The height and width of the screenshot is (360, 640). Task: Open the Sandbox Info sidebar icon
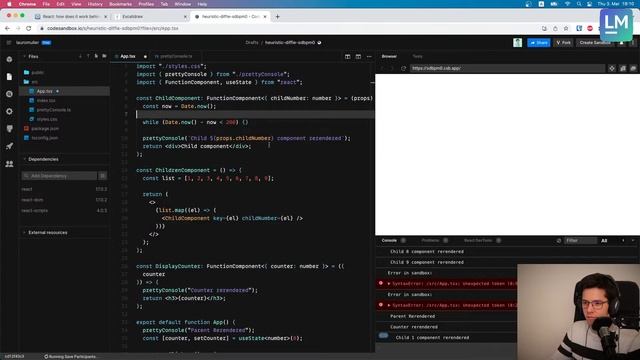click(9, 60)
